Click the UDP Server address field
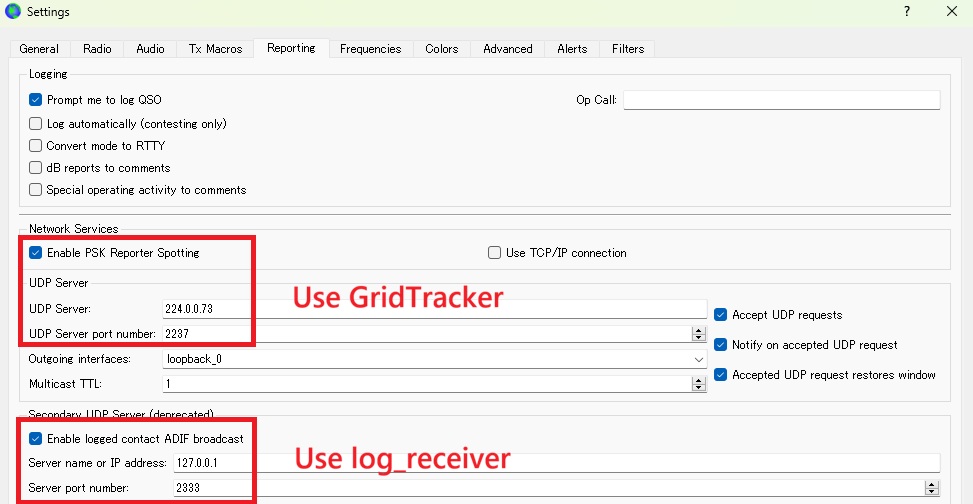The image size is (973, 504). (x=434, y=309)
